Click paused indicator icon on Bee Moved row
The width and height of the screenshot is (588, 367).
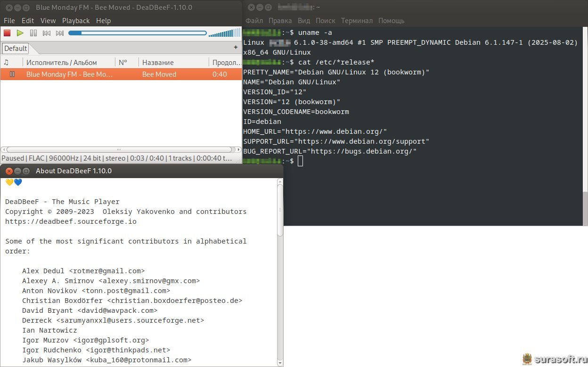point(12,74)
